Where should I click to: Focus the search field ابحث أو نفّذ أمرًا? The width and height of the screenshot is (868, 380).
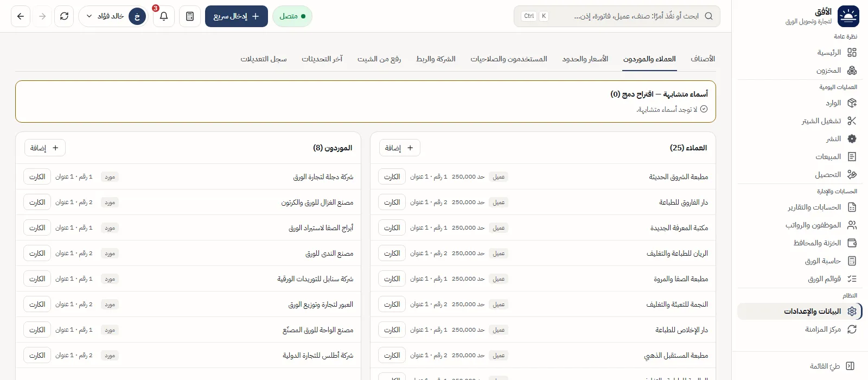[x=617, y=16]
